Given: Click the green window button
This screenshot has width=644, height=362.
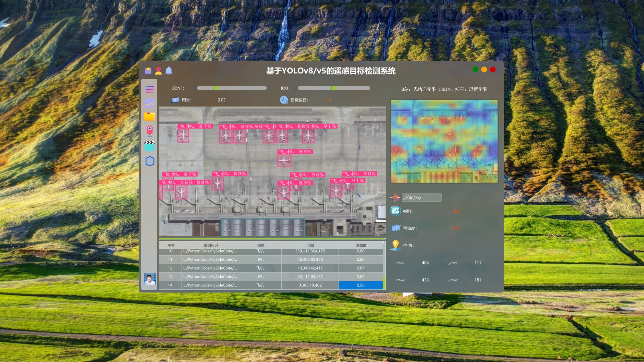Looking at the screenshot, I should (x=476, y=70).
